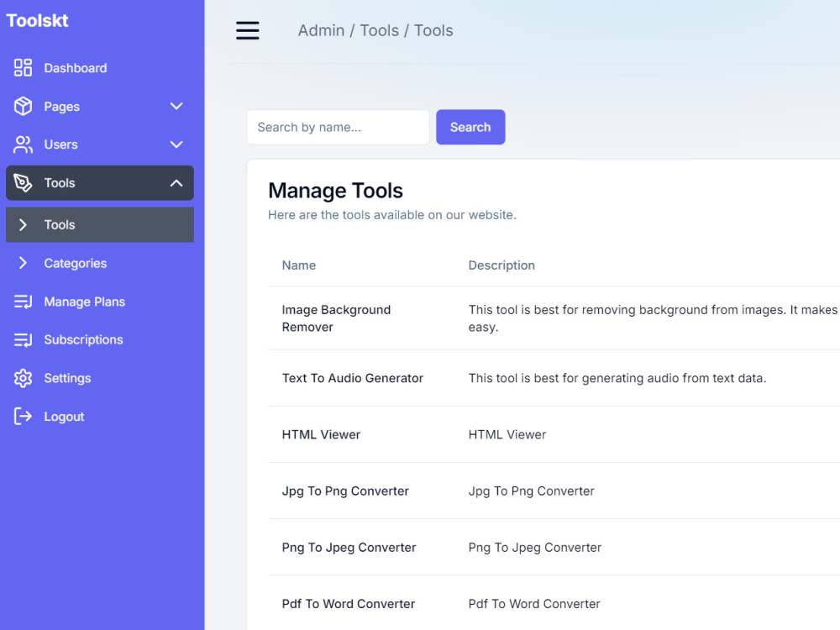Click the Name column header
This screenshot has width=840, height=630.
298,265
